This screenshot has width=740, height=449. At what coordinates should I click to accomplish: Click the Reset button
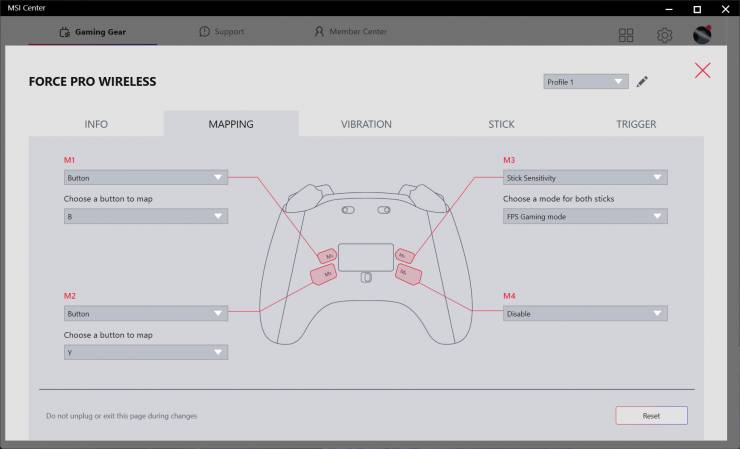651,415
